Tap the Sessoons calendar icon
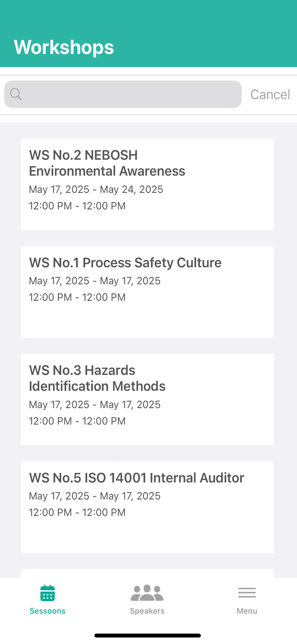 (x=48, y=593)
